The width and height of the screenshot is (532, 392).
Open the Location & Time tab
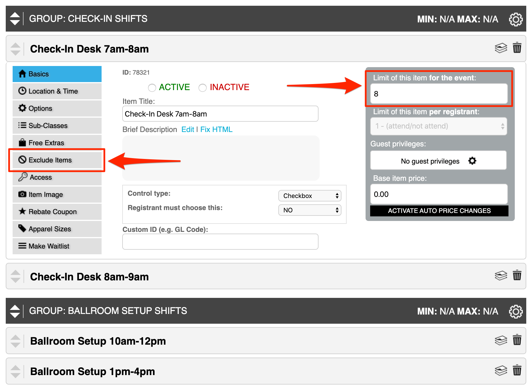tap(57, 91)
